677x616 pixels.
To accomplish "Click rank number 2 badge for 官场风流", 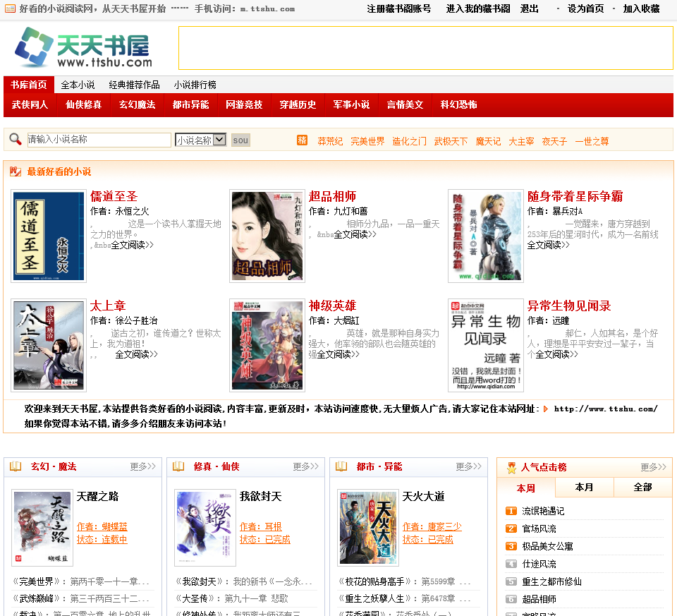I will coord(511,529).
